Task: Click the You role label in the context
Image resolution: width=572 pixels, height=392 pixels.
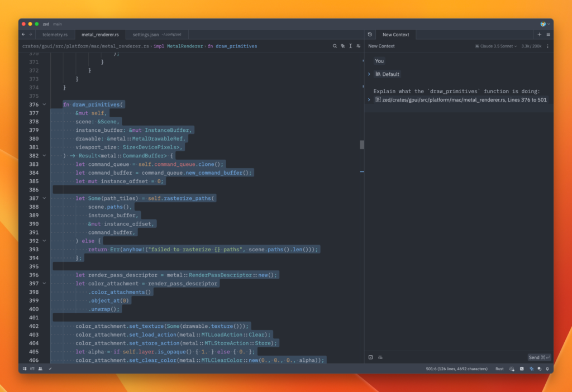Action: coord(379,61)
